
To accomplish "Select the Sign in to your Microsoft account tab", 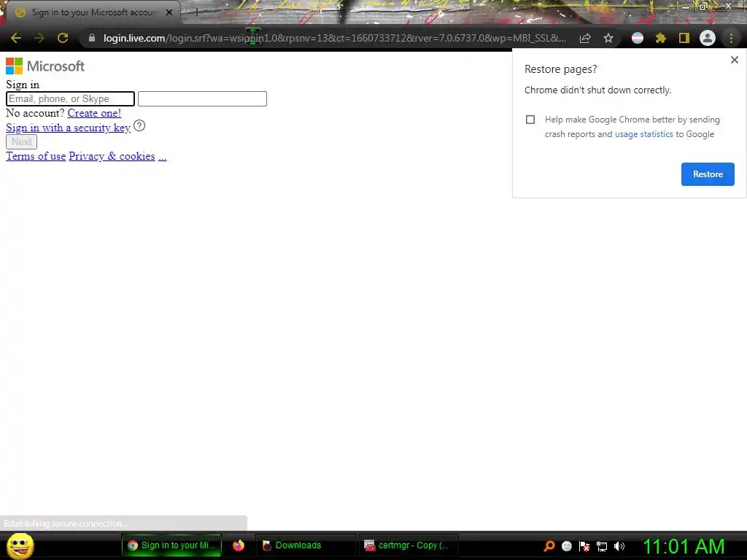I will [93, 12].
